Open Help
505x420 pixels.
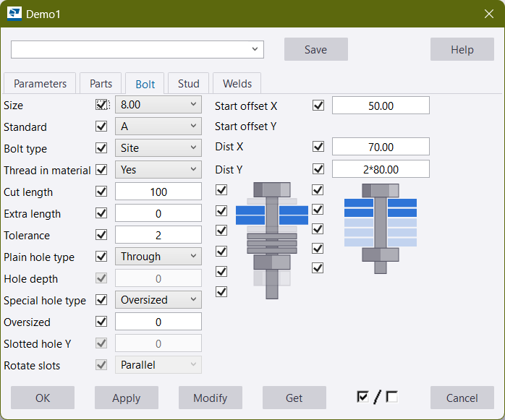[462, 49]
